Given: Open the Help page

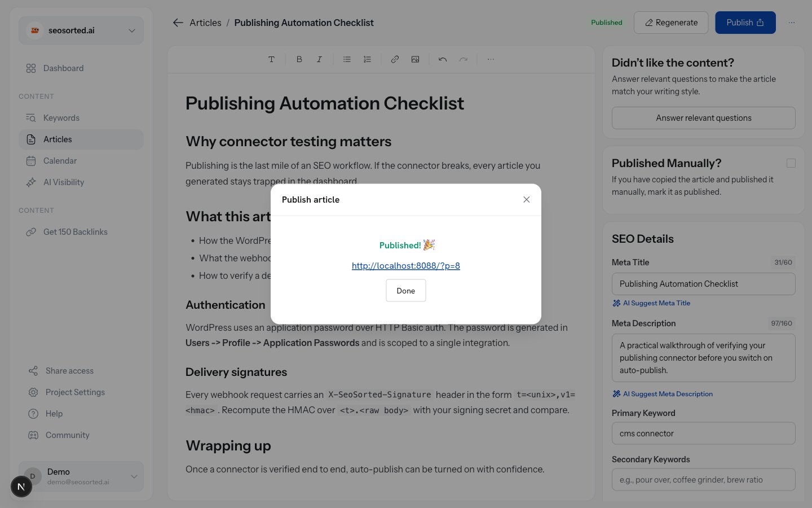Looking at the screenshot, I should click(x=81, y=414).
